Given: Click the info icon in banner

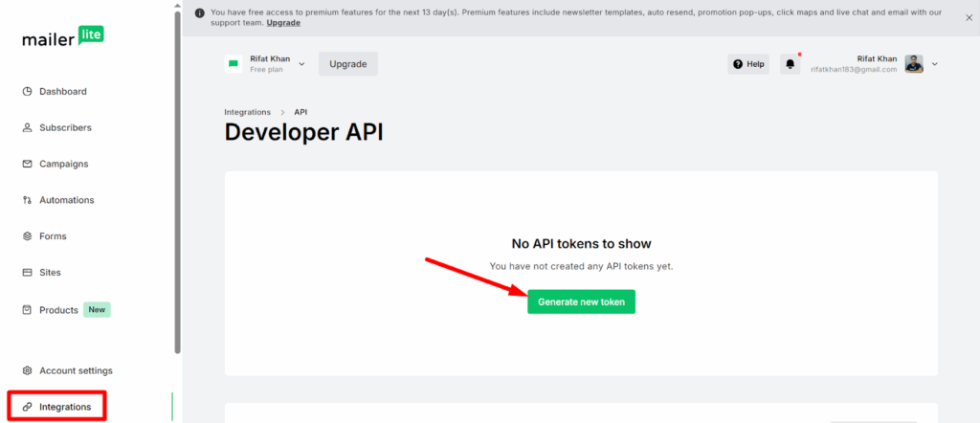Looking at the screenshot, I should click(x=199, y=12).
